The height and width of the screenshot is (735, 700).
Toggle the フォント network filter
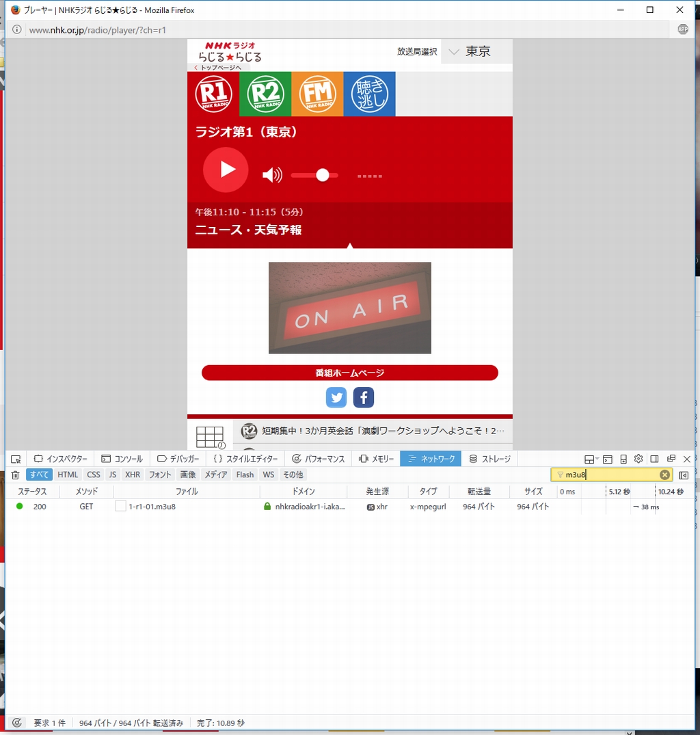pyautogui.click(x=160, y=475)
